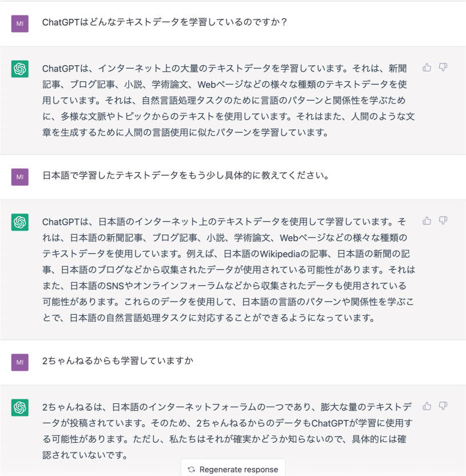Like the answer mentioning Japanese Wikipedia
Image resolution: width=466 pixels, height=476 pixels.
point(427,221)
